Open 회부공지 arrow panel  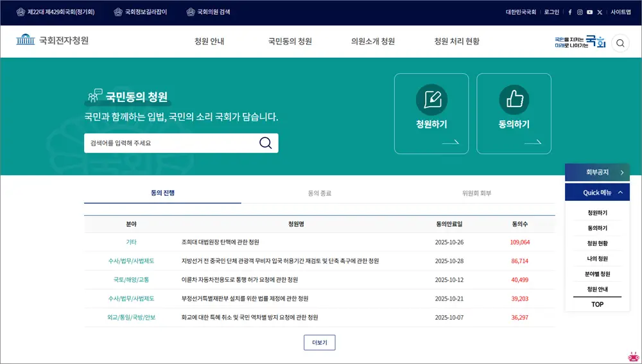(x=597, y=173)
